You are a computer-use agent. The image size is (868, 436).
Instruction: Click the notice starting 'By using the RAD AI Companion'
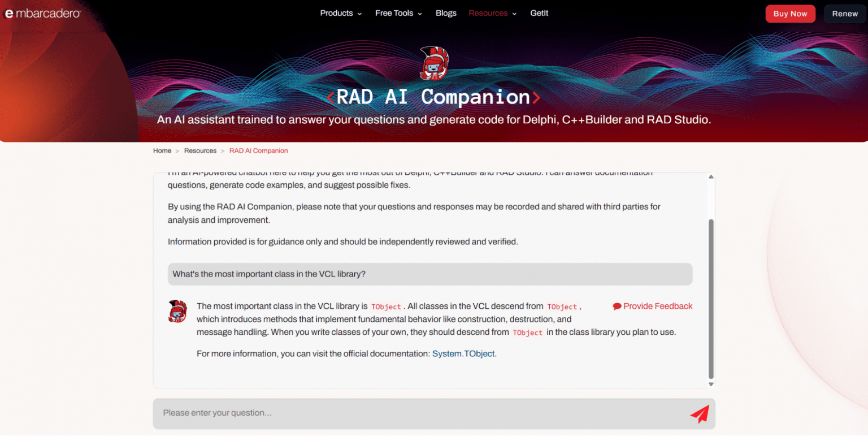click(414, 214)
